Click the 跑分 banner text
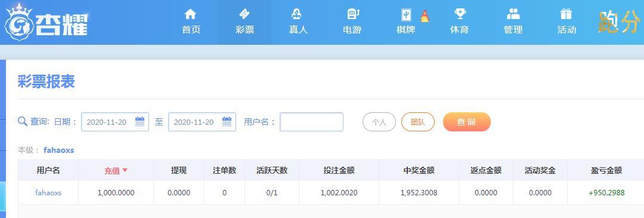 (x=620, y=22)
